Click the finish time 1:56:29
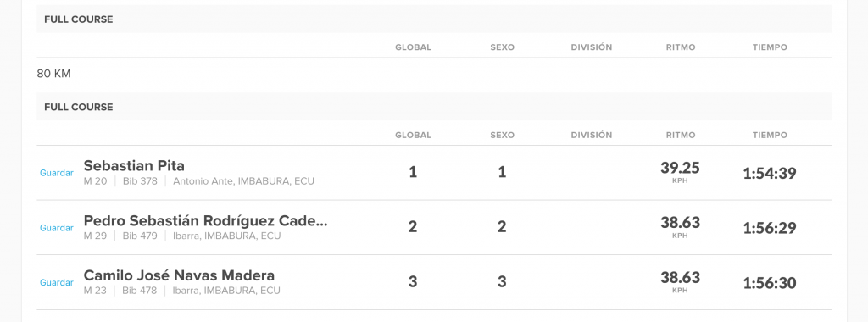 (x=770, y=228)
